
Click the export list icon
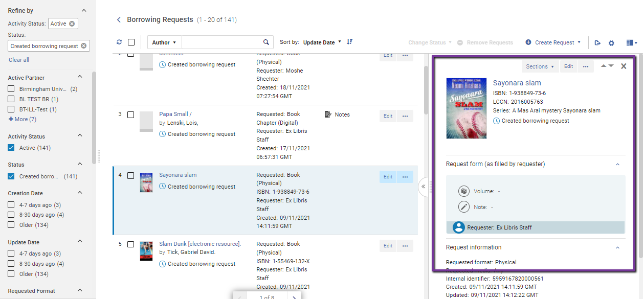click(597, 43)
